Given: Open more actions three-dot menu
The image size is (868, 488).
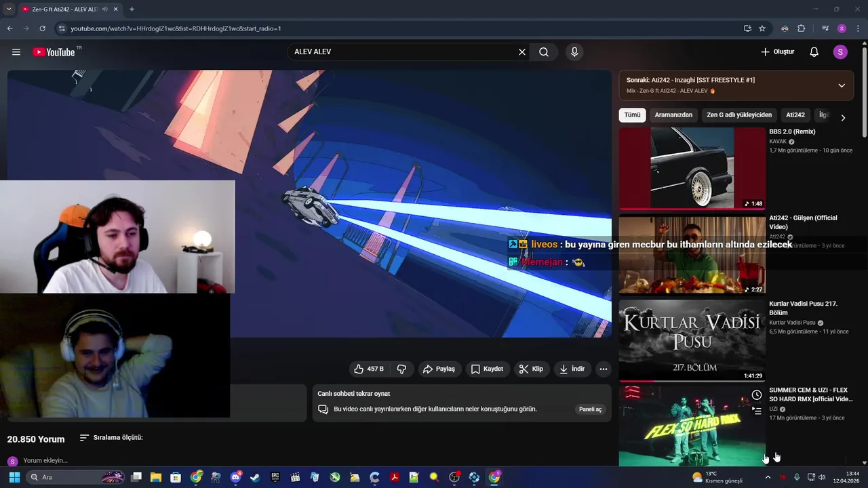Looking at the screenshot, I should tap(604, 369).
